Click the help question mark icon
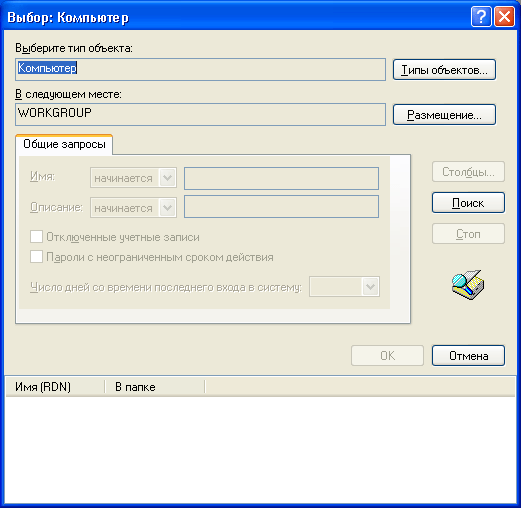This screenshot has height=508, width=521. coord(481,16)
